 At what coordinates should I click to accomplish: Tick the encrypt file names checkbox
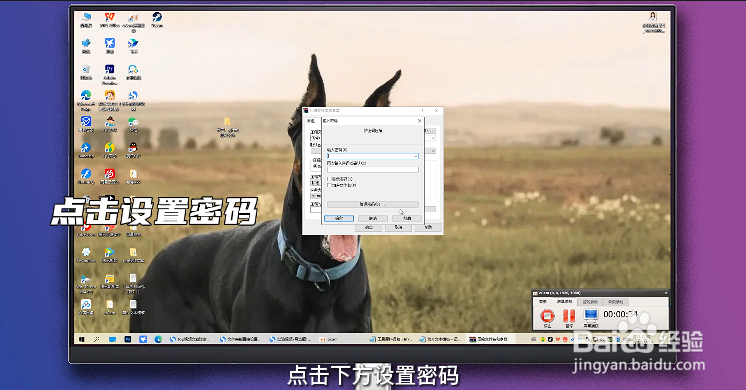329,185
